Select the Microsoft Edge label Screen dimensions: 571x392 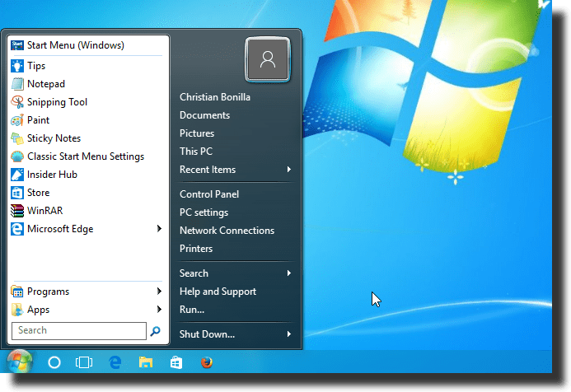click(x=60, y=229)
